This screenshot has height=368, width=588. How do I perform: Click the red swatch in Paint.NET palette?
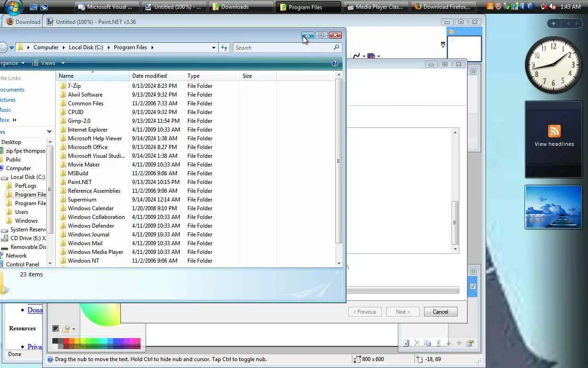pos(66,341)
